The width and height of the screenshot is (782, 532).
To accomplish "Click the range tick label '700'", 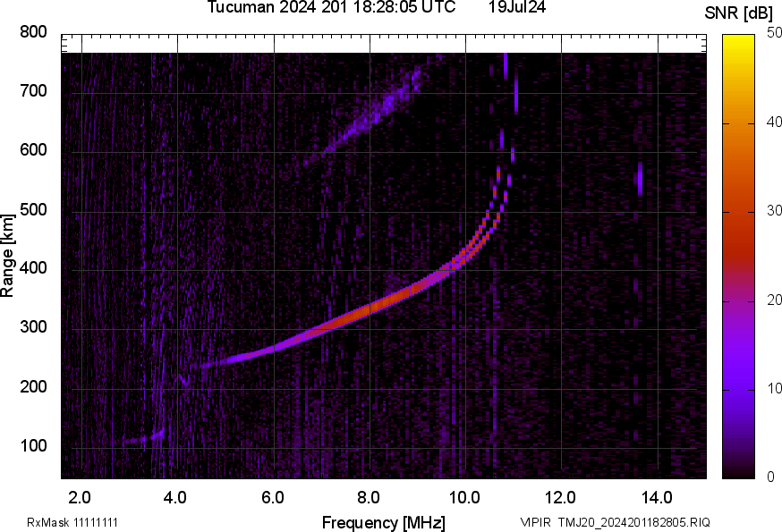I will tap(33, 91).
